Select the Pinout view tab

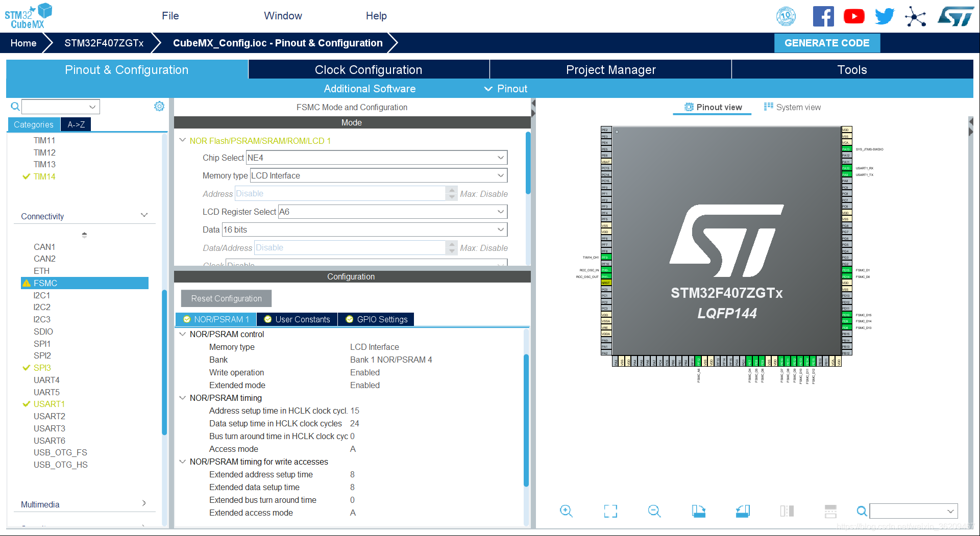[713, 107]
